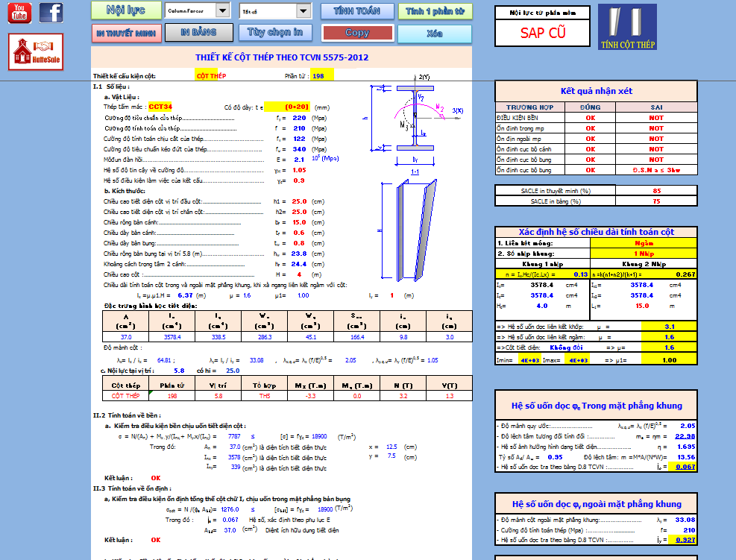Select the yellow Ngàm foundation connection cell

click(x=644, y=243)
